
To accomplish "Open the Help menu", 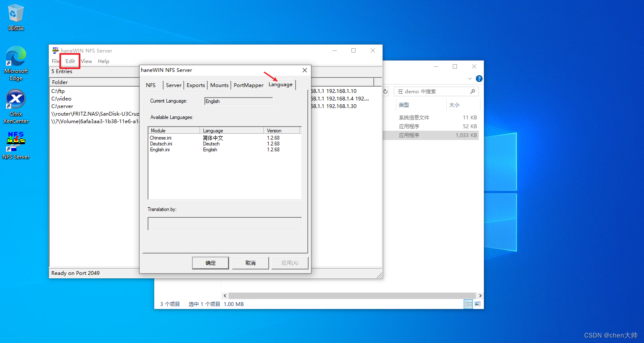I will pyautogui.click(x=103, y=61).
